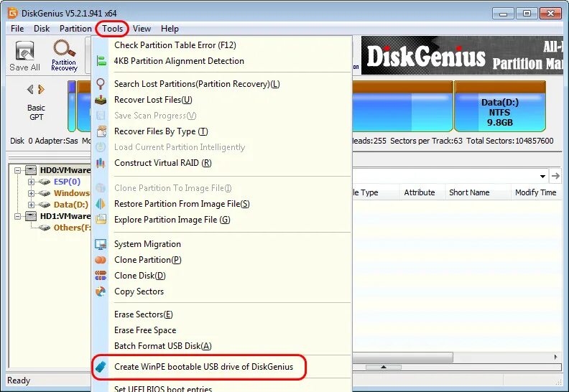The image size is (569, 392).
Task: Select Others(F:) in the disk tree
Action: (x=72, y=228)
